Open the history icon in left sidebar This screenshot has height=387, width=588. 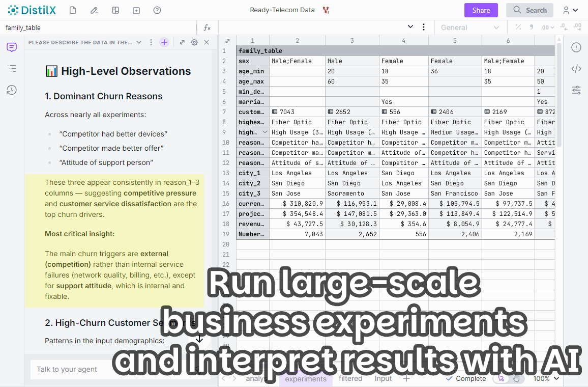[x=12, y=90]
